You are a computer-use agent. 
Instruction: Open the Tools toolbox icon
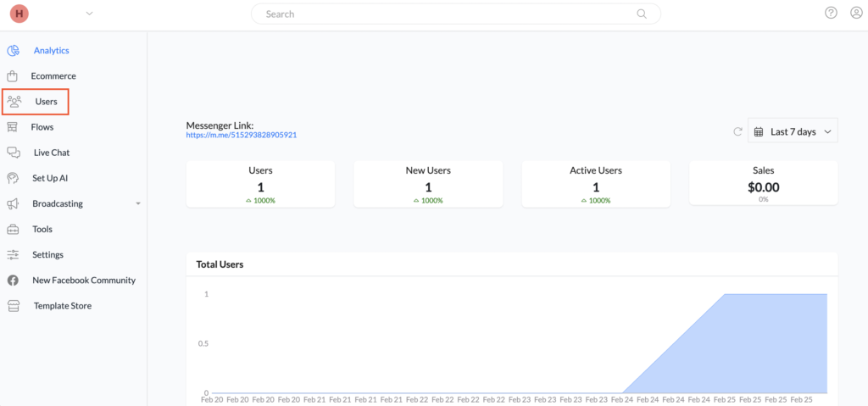pos(13,229)
